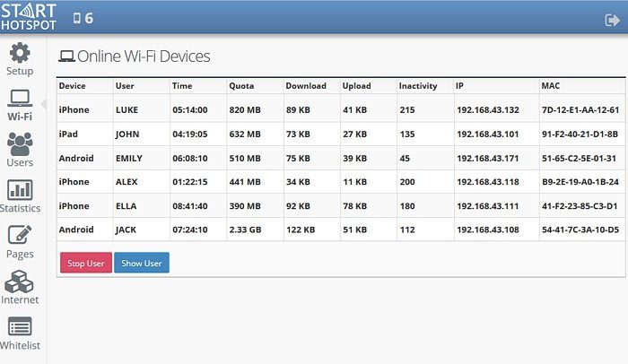Open the Pages edit icon
The image size is (628, 364).
tap(20, 235)
